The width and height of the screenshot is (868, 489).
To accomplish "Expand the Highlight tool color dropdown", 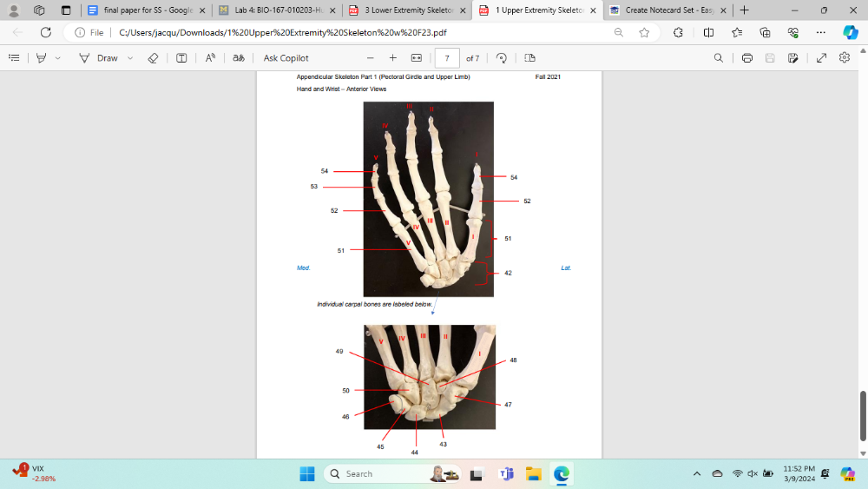I will [x=58, y=58].
